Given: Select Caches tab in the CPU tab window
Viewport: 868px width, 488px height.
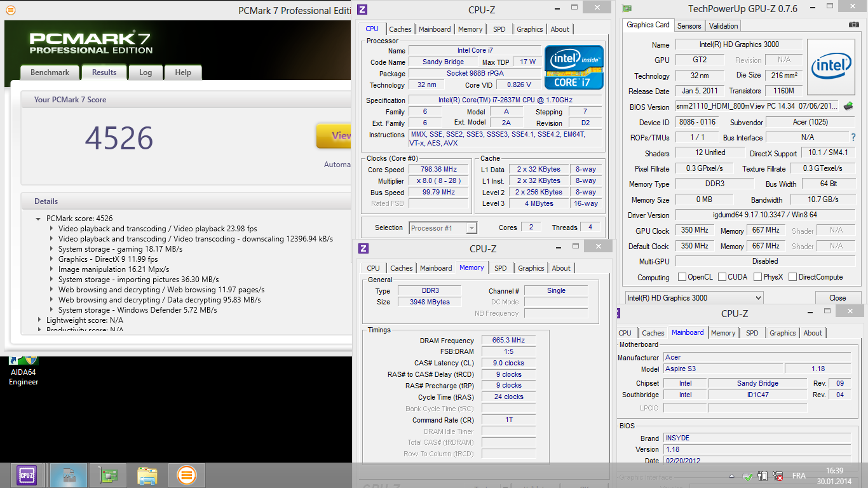Looking at the screenshot, I should click(x=400, y=29).
